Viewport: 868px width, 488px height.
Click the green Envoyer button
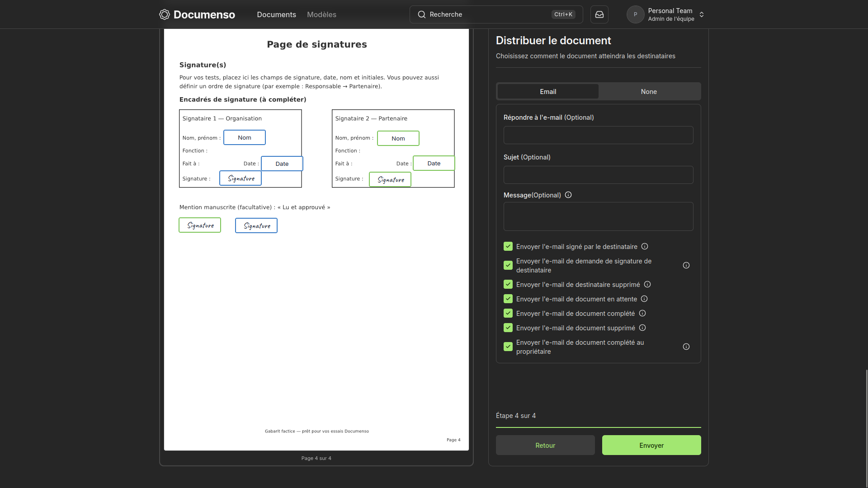pos(651,445)
